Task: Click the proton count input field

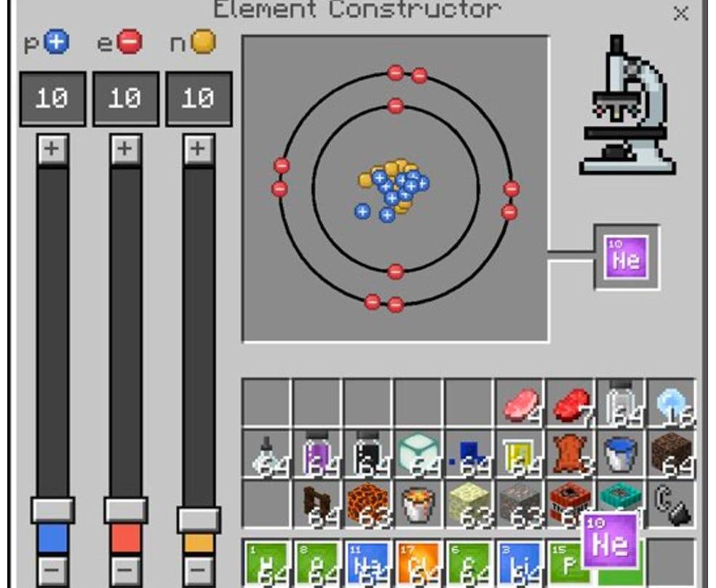Action: pyautogui.click(x=52, y=99)
